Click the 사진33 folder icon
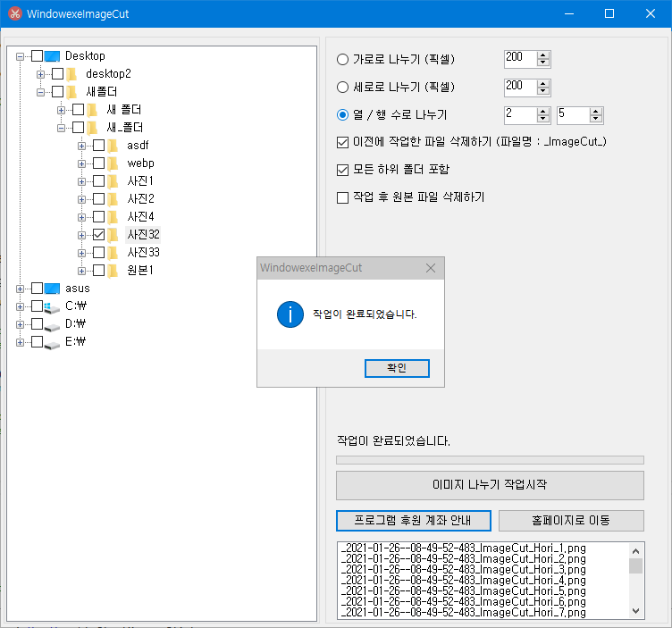This screenshot has width=672, height=628. 113,253
